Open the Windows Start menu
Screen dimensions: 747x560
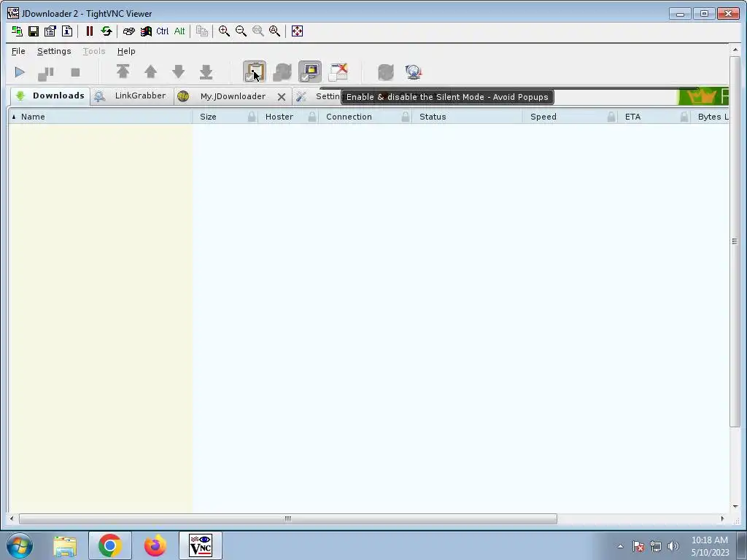[x=20, y=545]
